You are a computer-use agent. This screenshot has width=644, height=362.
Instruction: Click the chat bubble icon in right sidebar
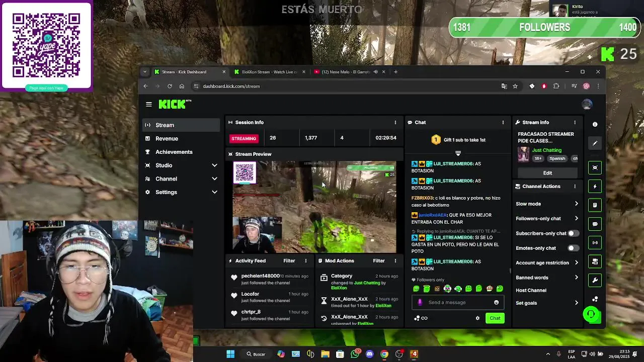click(595, 224)
